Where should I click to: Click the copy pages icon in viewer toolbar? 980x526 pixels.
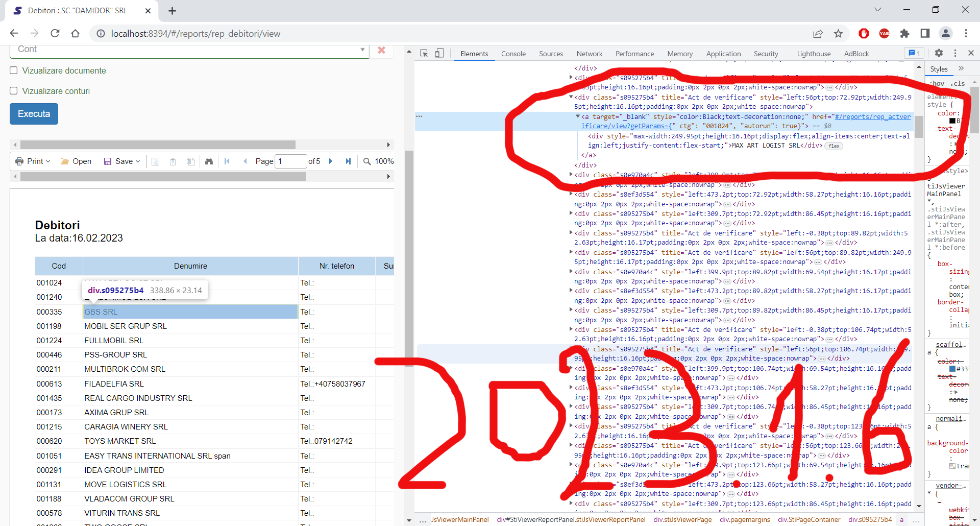click(190, 161)
